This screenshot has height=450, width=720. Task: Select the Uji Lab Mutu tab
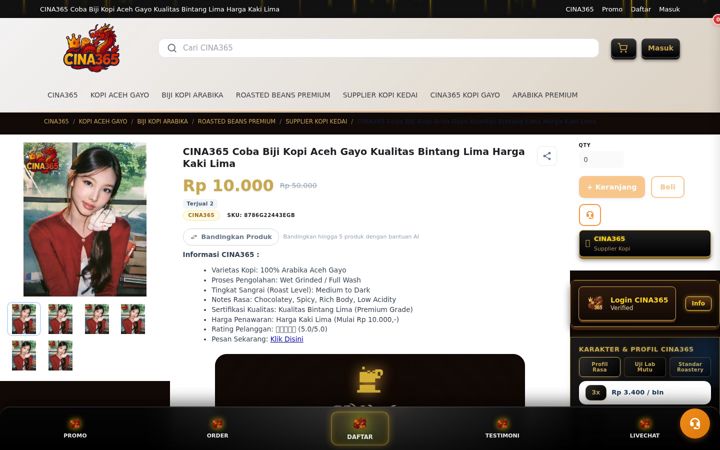click(x=645, y=367)
